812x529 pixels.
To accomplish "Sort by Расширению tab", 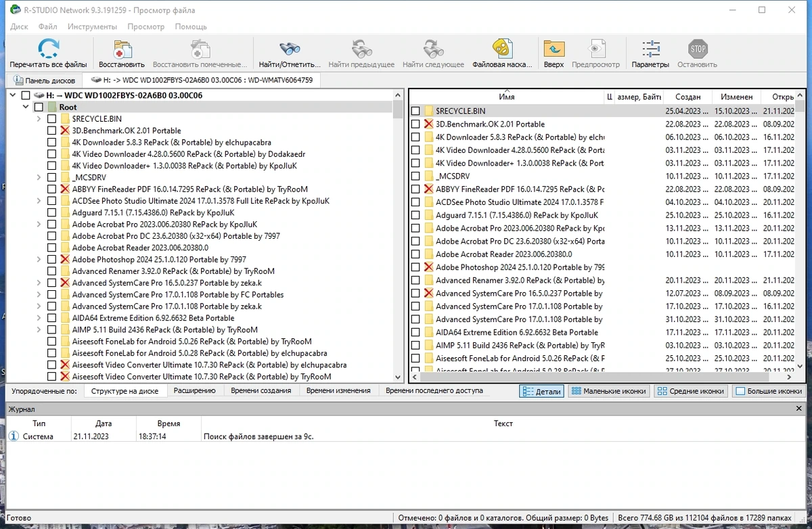I will tap(195, 390).
